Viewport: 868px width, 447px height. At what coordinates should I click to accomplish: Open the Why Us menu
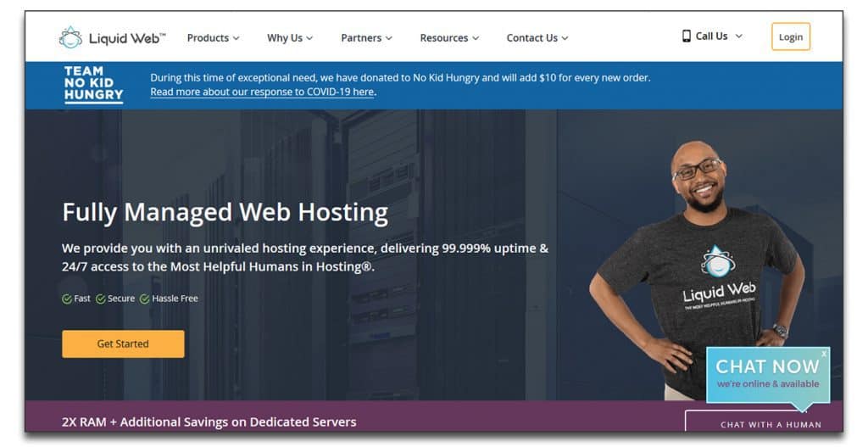click(x=290, y=37)
